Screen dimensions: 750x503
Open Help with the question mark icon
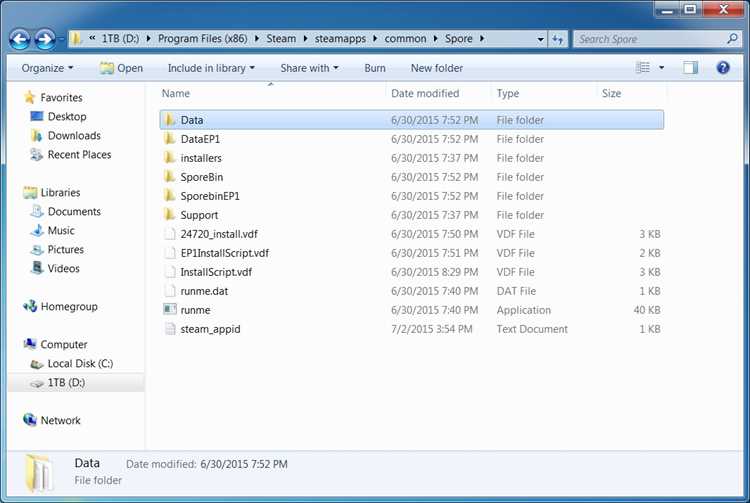pos(723,68)
